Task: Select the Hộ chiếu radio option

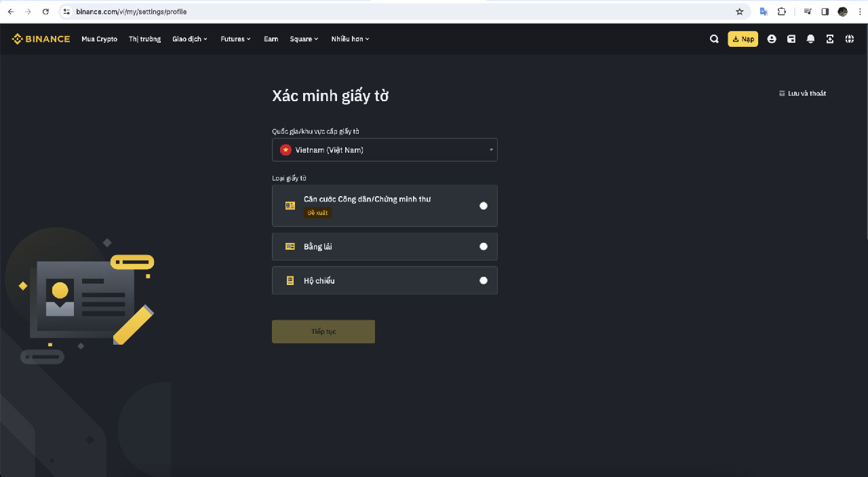Action: pyautogui.click(x=483, y=280)
